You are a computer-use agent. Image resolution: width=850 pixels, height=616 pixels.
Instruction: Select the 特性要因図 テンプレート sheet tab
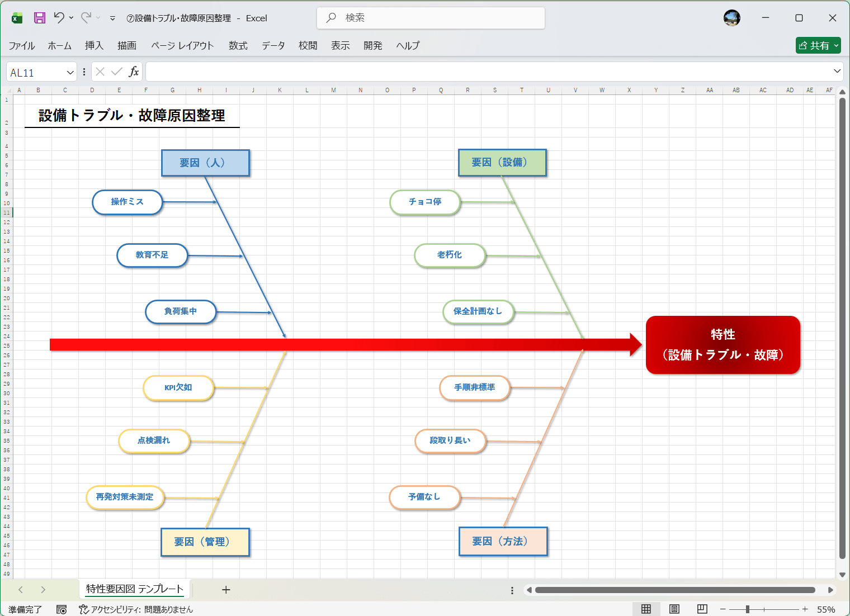point(134,589)
